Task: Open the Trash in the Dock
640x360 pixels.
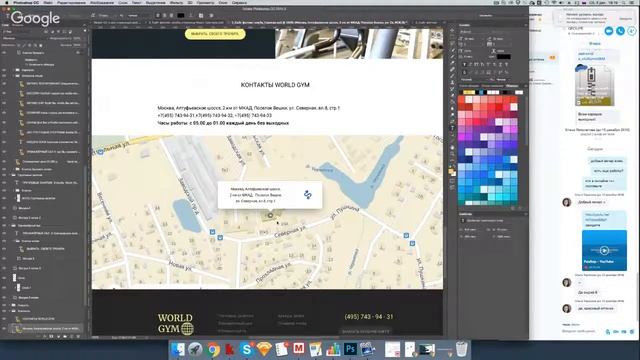Action: [x=461, y=350]
